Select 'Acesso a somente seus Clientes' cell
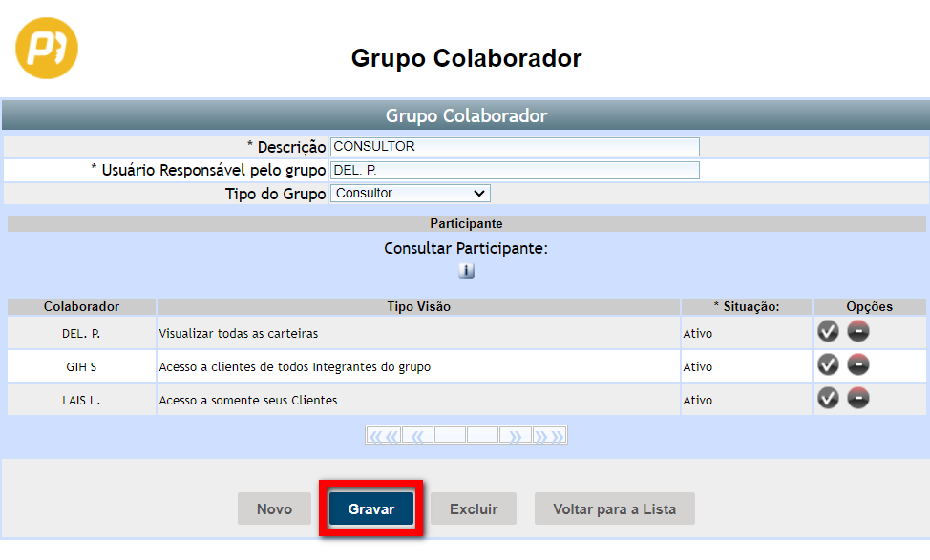This screenshot has width=930, height=560. pos(419,400)
